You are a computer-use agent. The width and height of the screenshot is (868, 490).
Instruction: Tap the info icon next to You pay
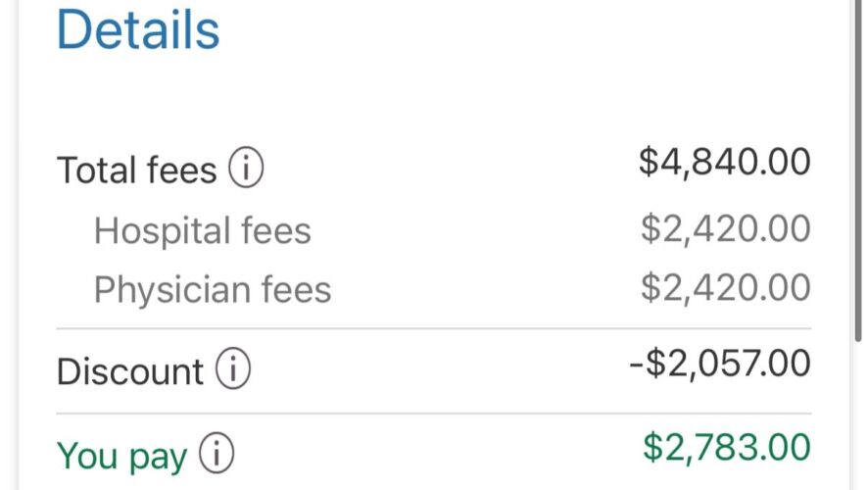click(x=217, y=455)
